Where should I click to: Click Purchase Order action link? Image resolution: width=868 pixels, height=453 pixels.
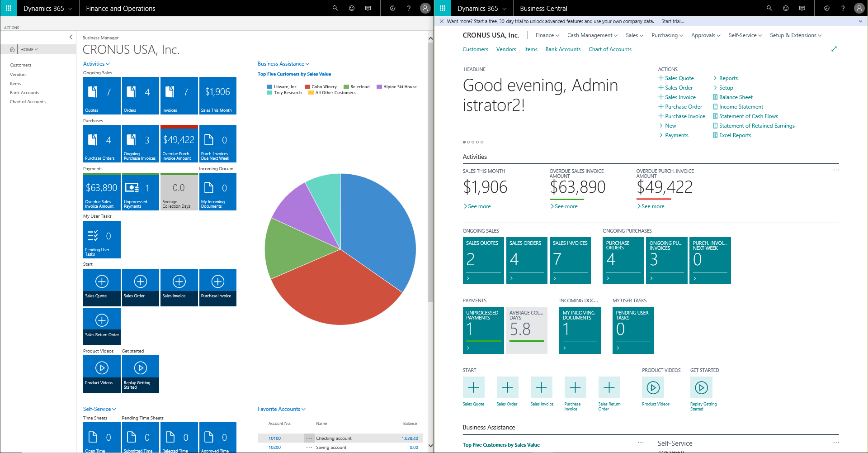coord(680,107)
